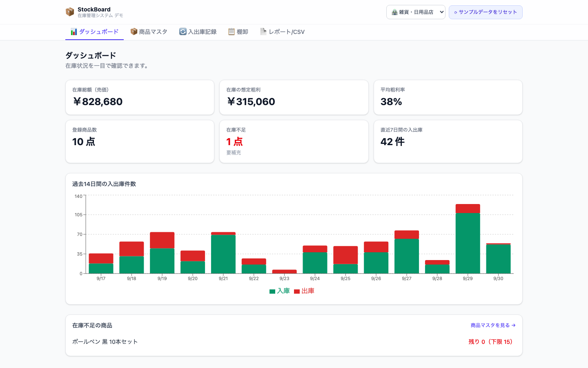This screenshot has width=588, height=368.
Task: Click the 在庫状況を一目で確認できます。 subtitle
Action: [108, 66]
